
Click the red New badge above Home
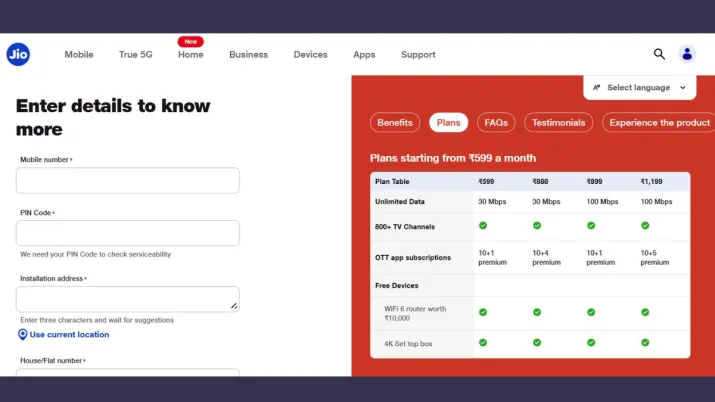(x=191, y=41)
